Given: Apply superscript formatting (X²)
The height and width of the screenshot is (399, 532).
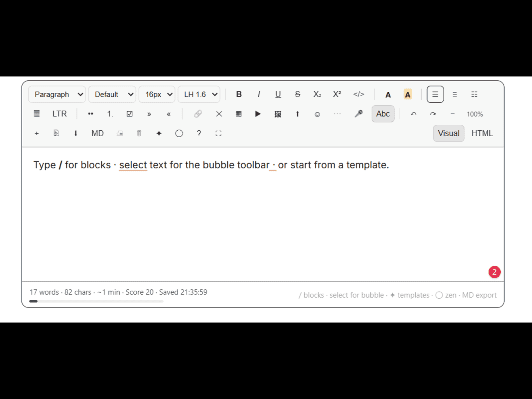Looking at the screenshot, I should [337, 94].
